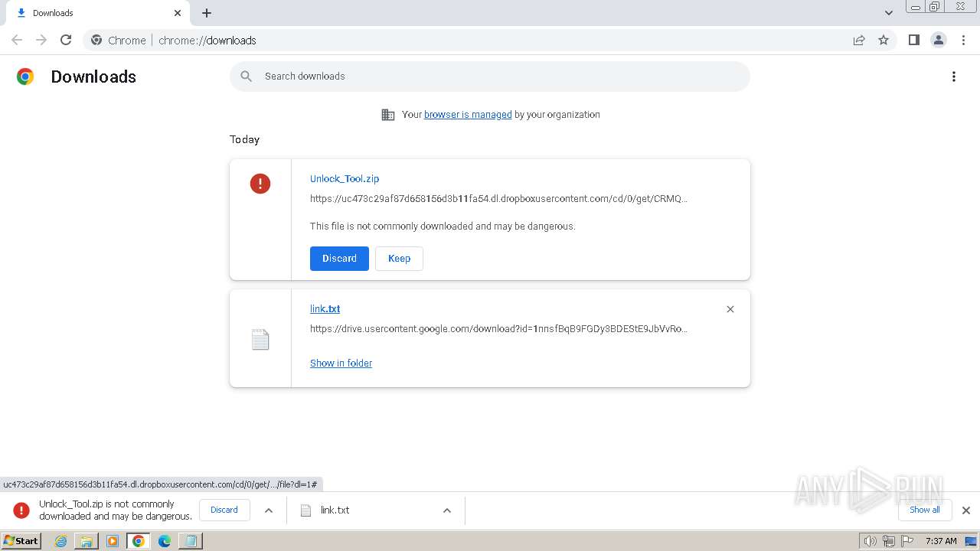Image resolution: width=980 pixels, height=551 pixels.
Task: Open the Unlock_Tool.zip file name link
Action: 345,178
